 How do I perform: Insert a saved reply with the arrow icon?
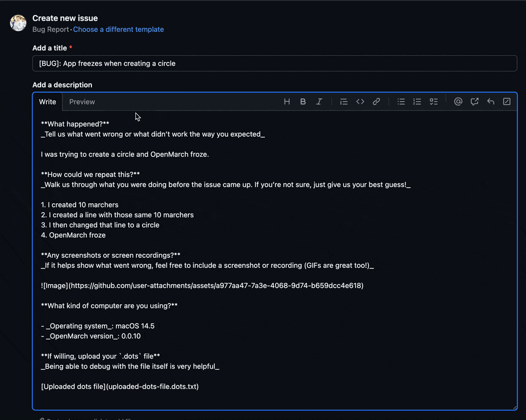tap(491, 101)
